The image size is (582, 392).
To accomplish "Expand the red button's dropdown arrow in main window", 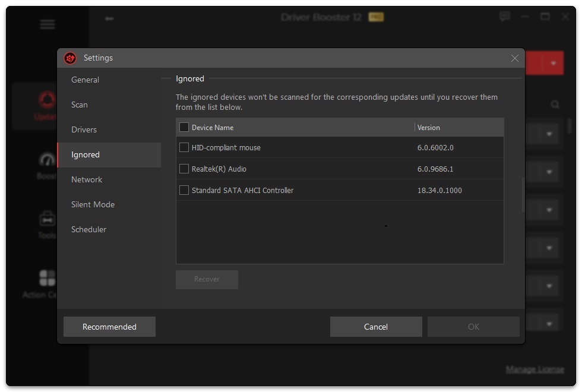I will coord(553,64).
